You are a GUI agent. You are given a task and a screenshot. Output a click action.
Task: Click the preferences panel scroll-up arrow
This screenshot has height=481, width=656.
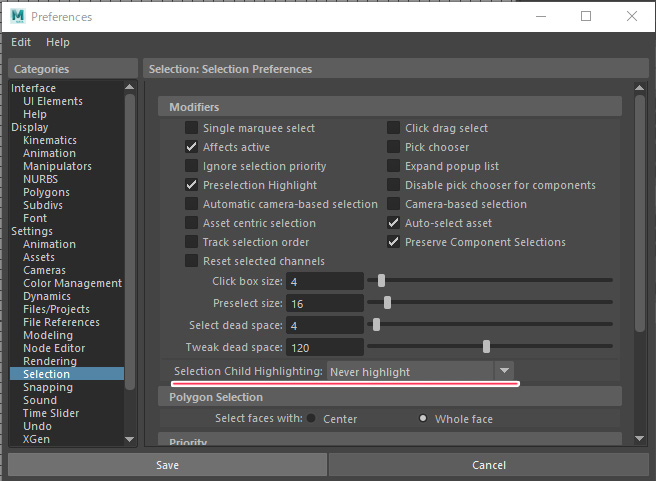click(x=640, y=88)
